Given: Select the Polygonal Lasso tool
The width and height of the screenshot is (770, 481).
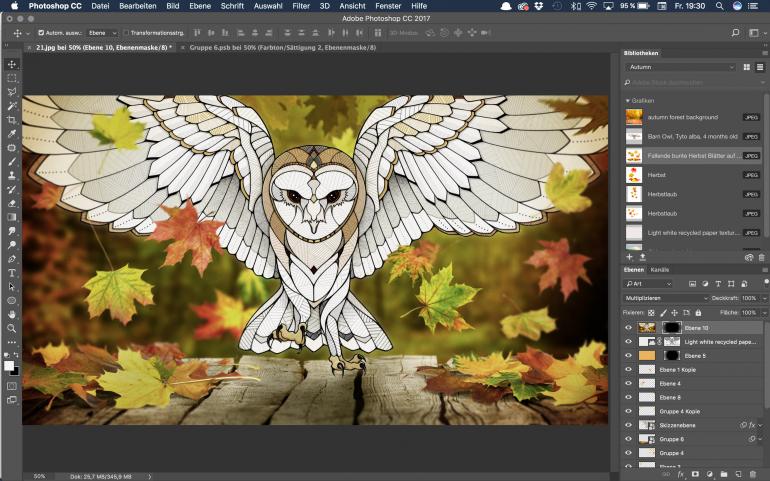Looking at the screenshot, I should click(12, 92).
